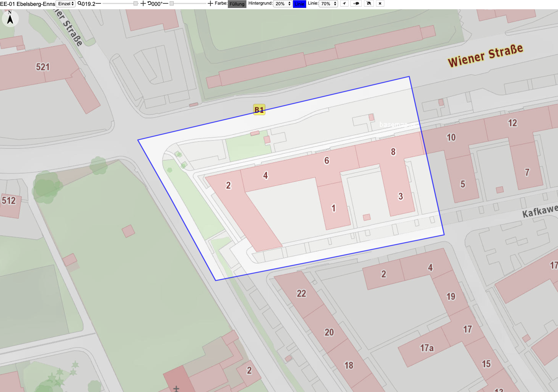Click the gray Füllung color button
The width and height of the screenshot is (558, 392).
tap(237, 4)
